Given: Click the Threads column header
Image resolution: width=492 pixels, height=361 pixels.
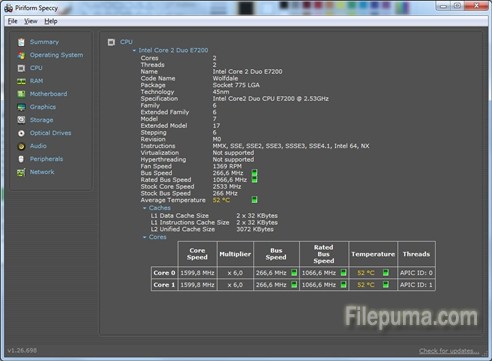Looking at the screenshot, I should point(416,254).
